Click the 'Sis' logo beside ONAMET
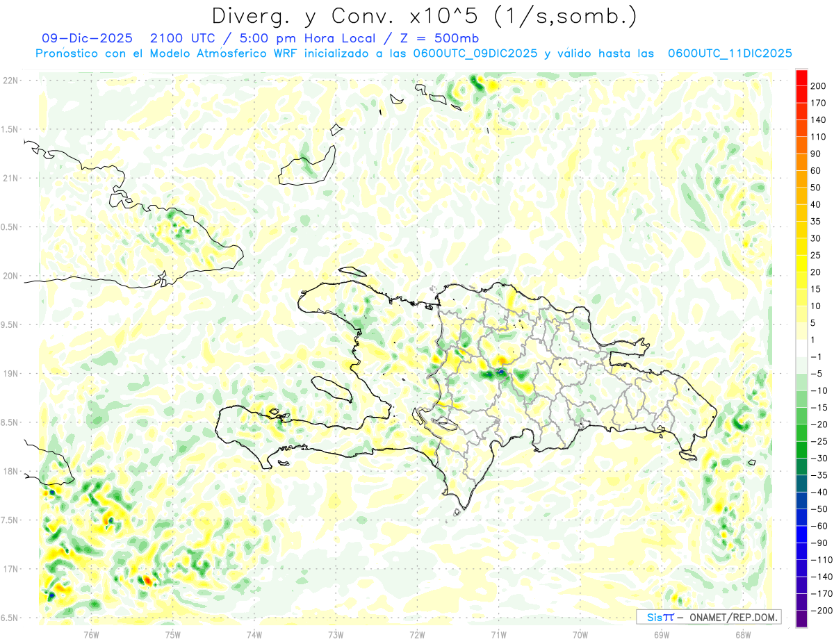 tap(655, 617)
